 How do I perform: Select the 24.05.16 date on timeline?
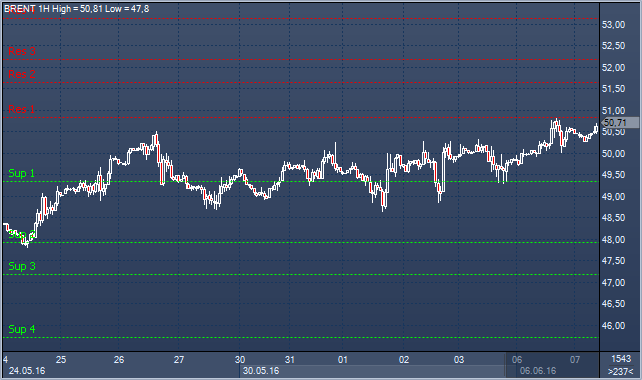tap(27, 371)
